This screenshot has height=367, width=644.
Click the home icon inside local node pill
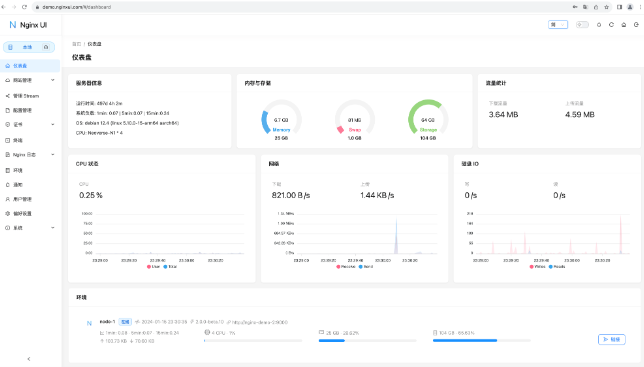(46, 47)
